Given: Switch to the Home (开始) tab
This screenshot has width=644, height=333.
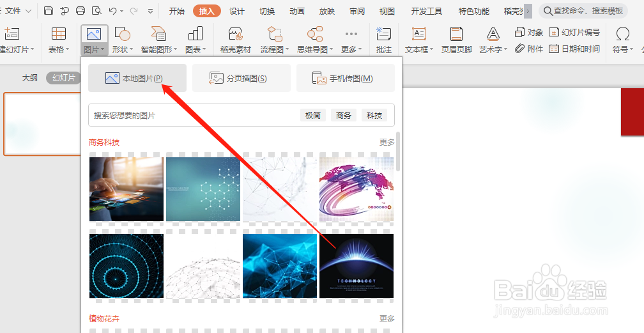Looking at the screenshot, I should click(176, 11).
